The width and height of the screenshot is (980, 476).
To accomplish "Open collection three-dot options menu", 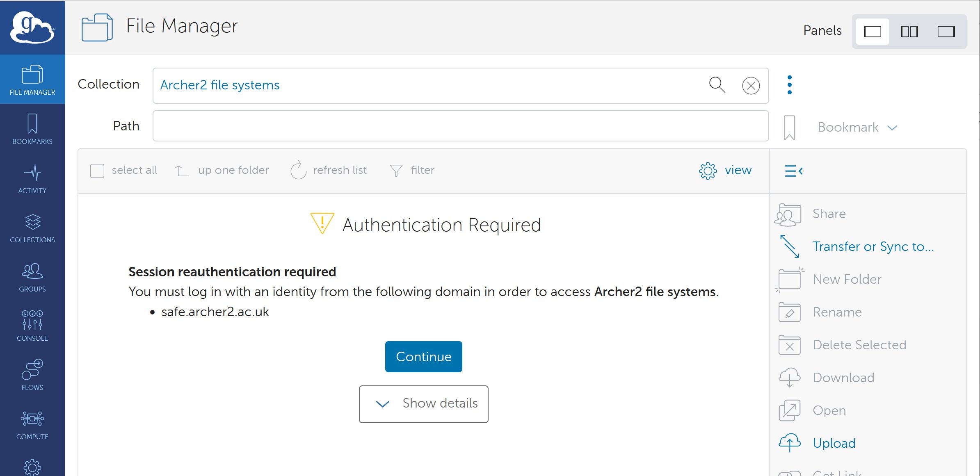I will [x=789, y=85].
